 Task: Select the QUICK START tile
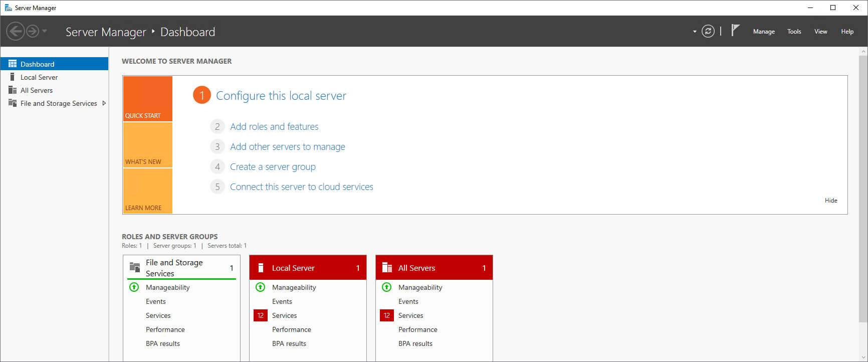147,98
